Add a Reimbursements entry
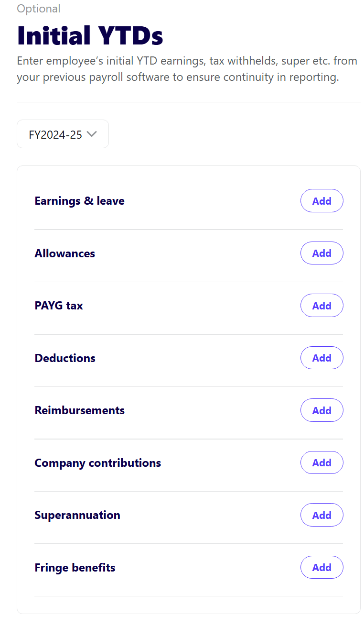 321,410
